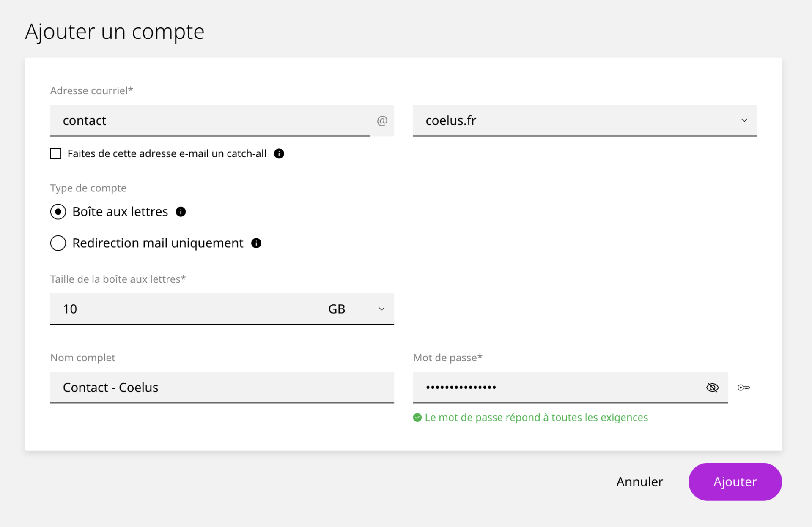
Task: Expand the mailbox size selector
Action: (381, 309)
